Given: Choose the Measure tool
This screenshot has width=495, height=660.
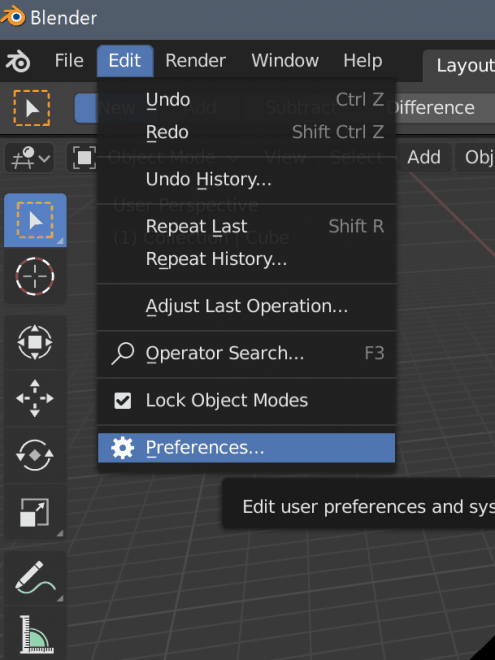Looking at the screenshot, I should pyautogui.click(x=35, y=634).
